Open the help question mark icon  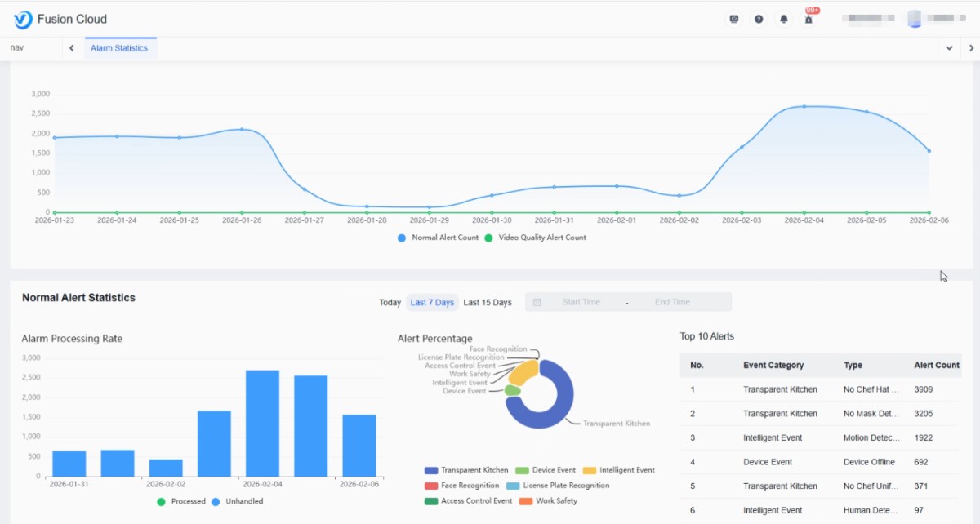pos(759,19)
